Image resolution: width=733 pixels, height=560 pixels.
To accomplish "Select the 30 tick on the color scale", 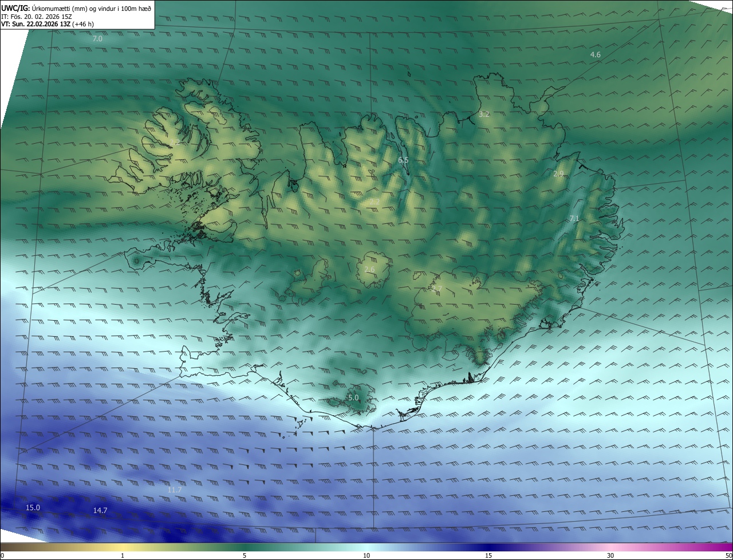I will point(610,555).
